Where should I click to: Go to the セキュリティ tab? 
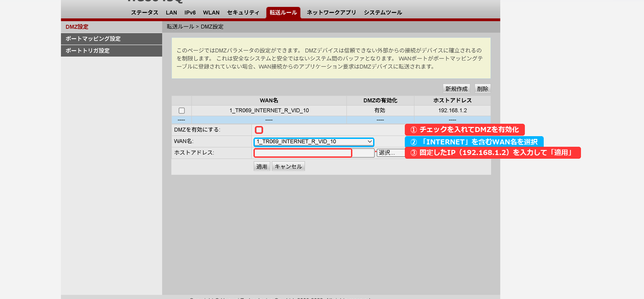[243, 13]
